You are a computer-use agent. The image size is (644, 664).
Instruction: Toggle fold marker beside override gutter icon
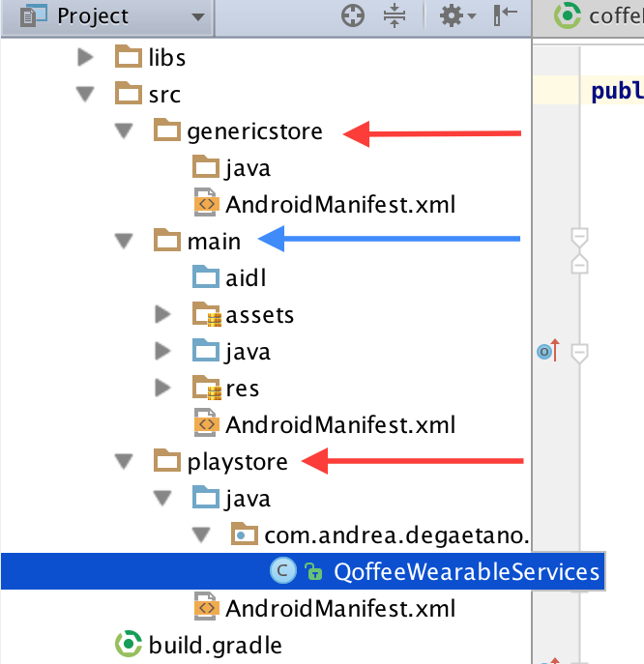tap(579, 353)
